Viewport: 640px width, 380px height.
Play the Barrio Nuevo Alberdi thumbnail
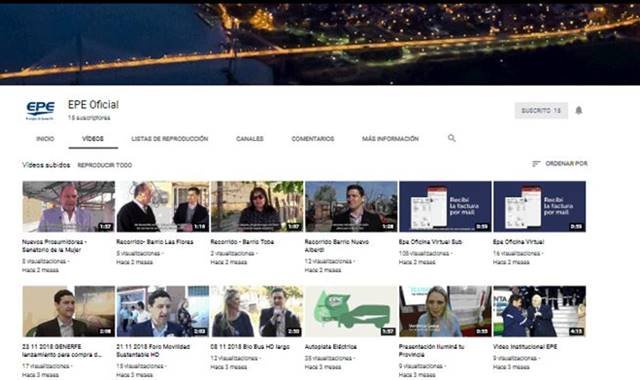point(351,207)
